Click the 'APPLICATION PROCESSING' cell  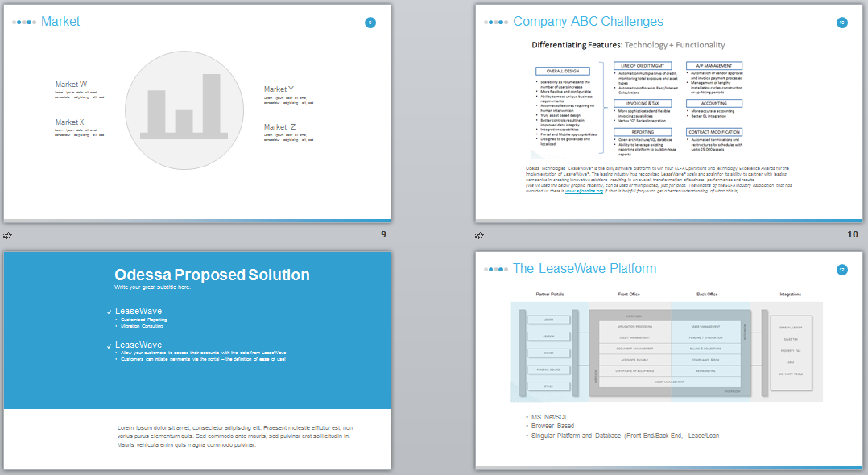(635, 327)
